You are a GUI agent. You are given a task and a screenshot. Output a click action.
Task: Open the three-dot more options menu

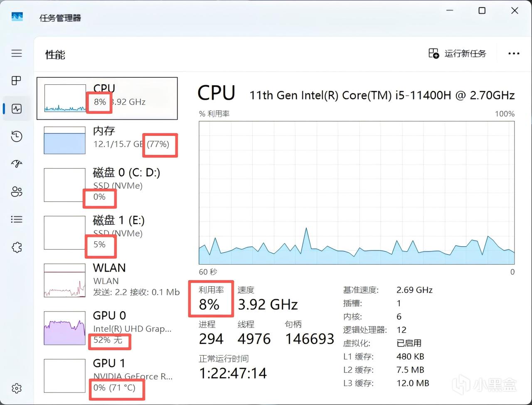point(514,54)
